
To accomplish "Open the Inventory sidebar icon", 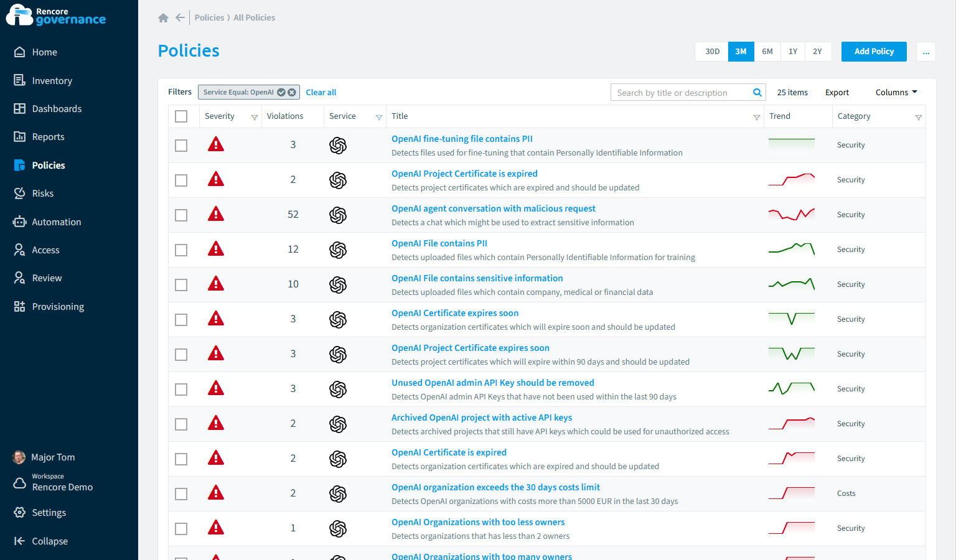I will 20,80.
